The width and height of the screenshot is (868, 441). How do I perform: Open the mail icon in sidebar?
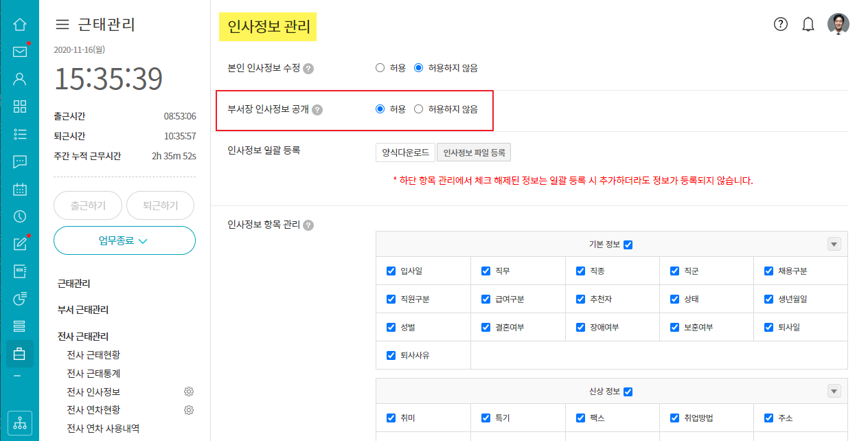(20, 52)
